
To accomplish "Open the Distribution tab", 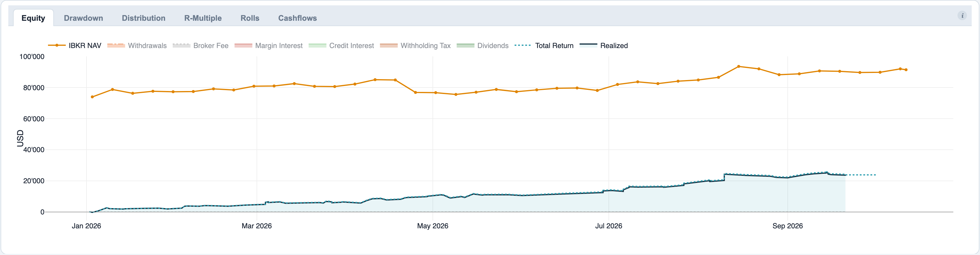I will click(143, 18).
